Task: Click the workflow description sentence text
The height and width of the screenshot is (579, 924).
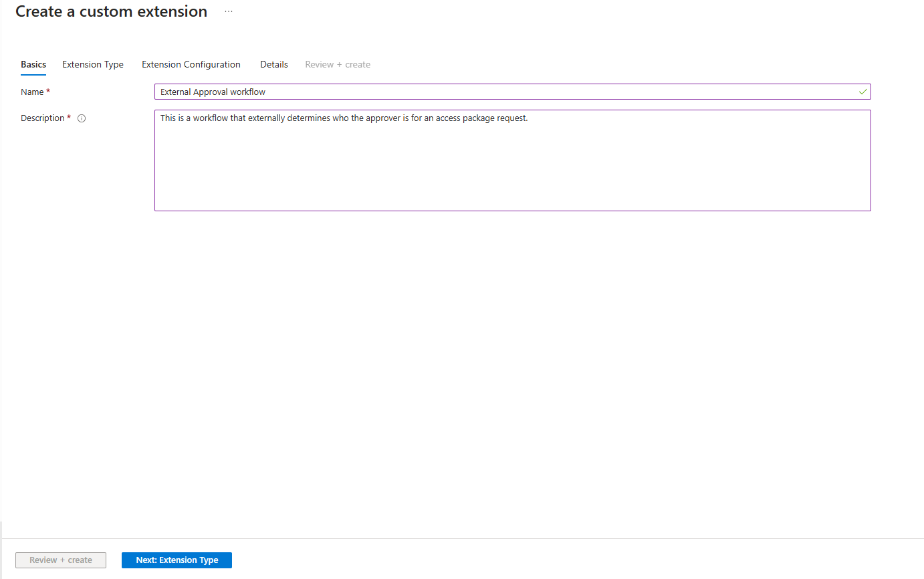Action: pos(344,118)
